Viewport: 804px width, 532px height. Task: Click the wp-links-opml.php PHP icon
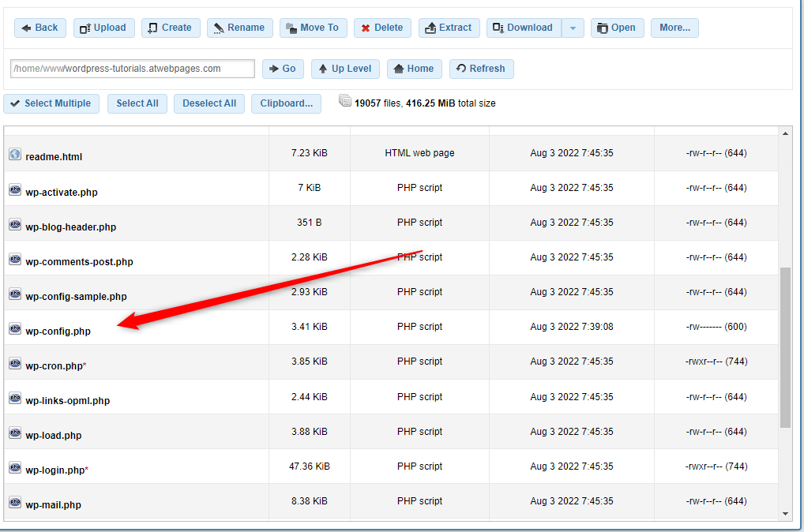[x=15, y=399]
